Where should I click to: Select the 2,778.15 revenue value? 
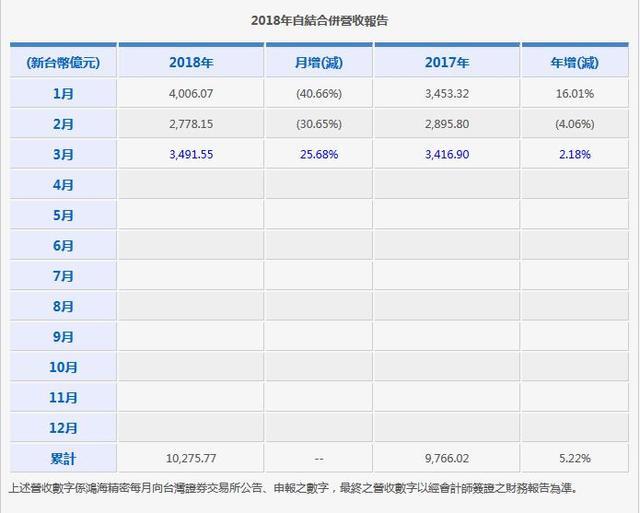190,124
